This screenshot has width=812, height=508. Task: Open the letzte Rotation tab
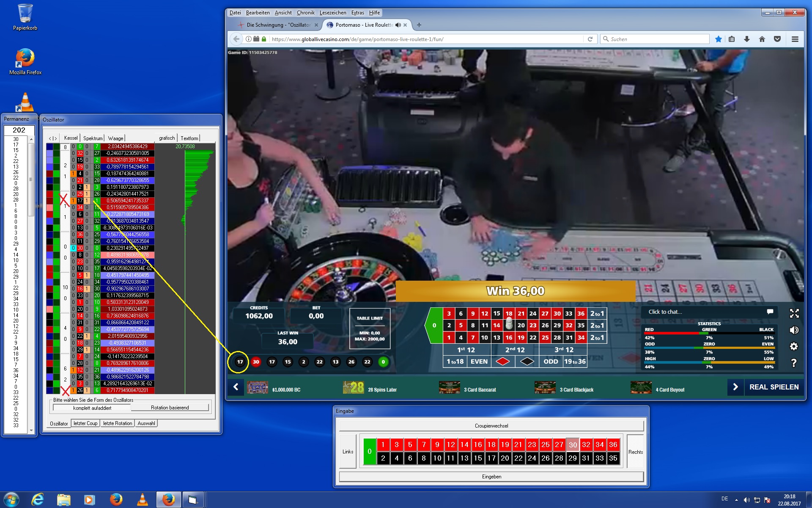click(x=118, y=423)
